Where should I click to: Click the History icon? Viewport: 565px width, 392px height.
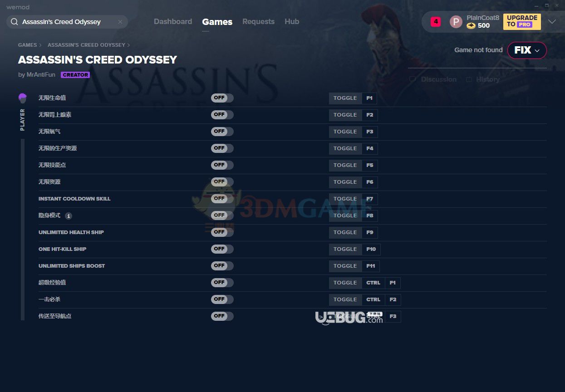468,79
